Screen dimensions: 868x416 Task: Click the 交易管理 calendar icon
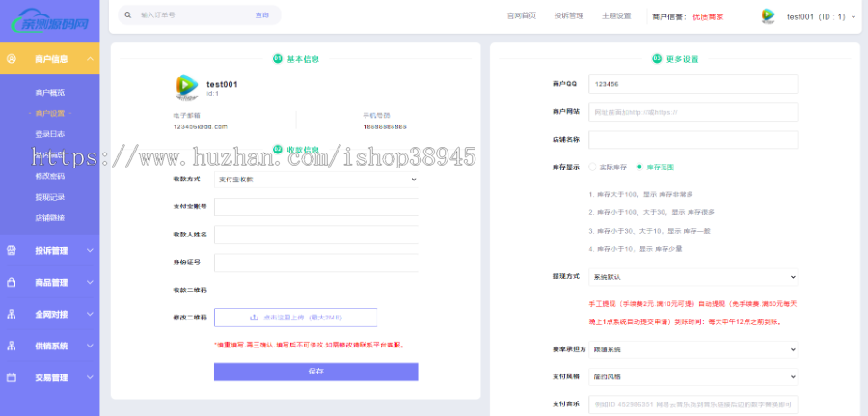coord(12,377)
